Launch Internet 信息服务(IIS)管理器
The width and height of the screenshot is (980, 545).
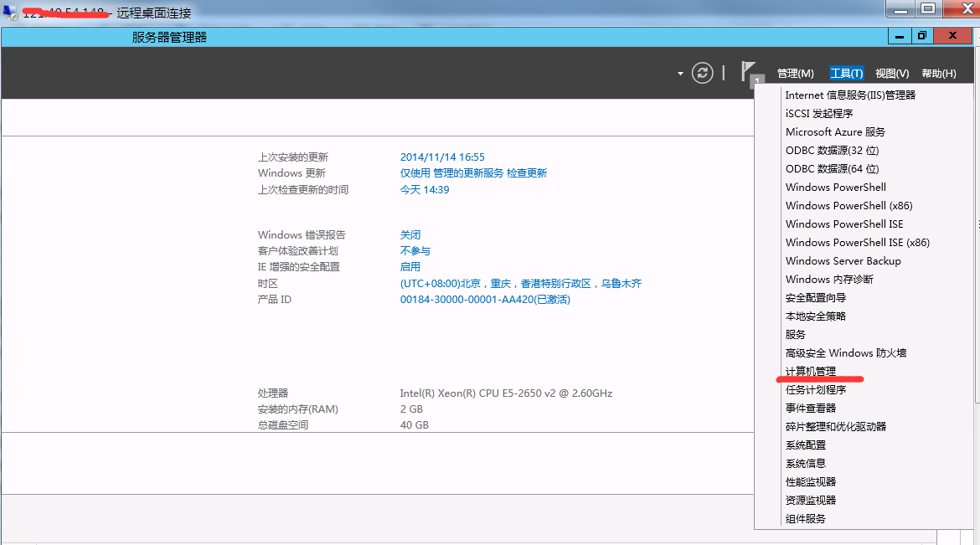click(850, 95)
